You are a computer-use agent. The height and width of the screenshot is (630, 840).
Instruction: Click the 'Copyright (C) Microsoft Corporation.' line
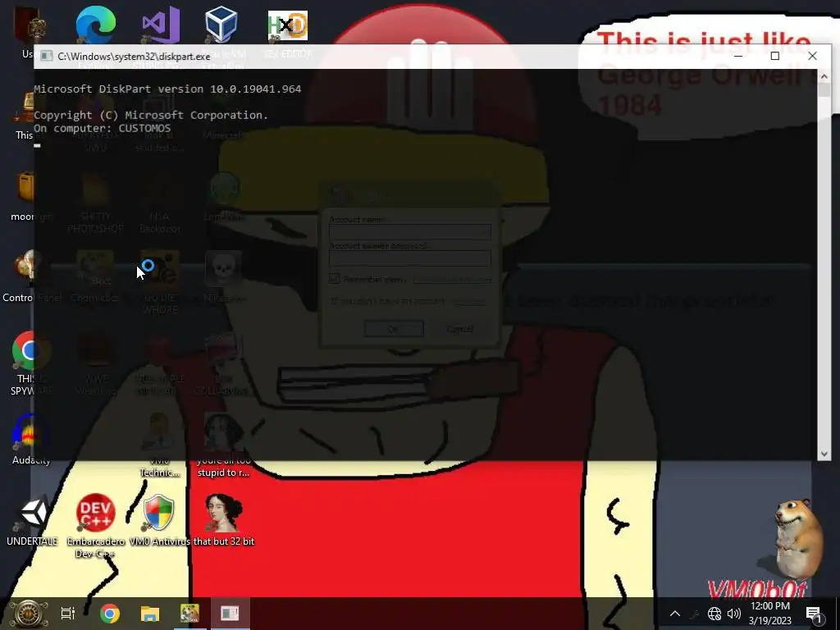click(151, 115)
